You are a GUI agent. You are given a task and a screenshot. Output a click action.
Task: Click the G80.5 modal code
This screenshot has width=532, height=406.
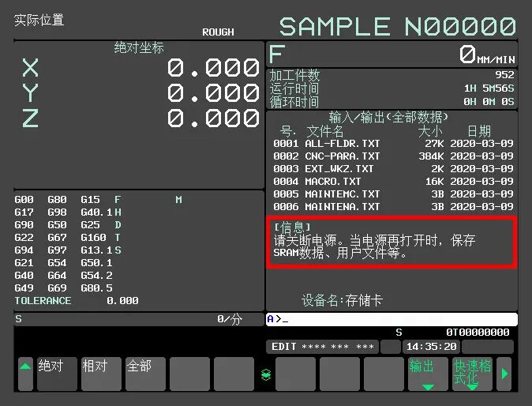click(96, 288)
